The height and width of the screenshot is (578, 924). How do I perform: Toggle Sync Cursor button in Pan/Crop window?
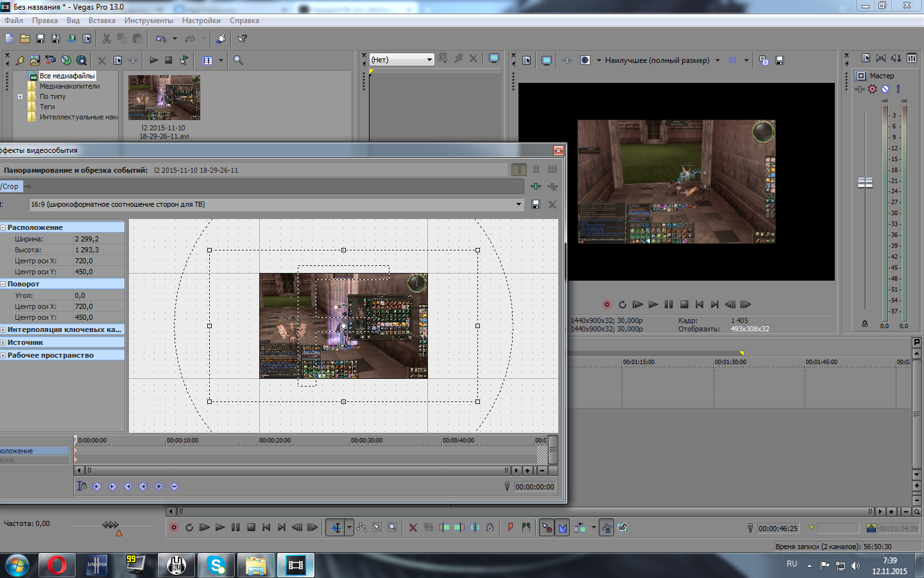[81, 486]
